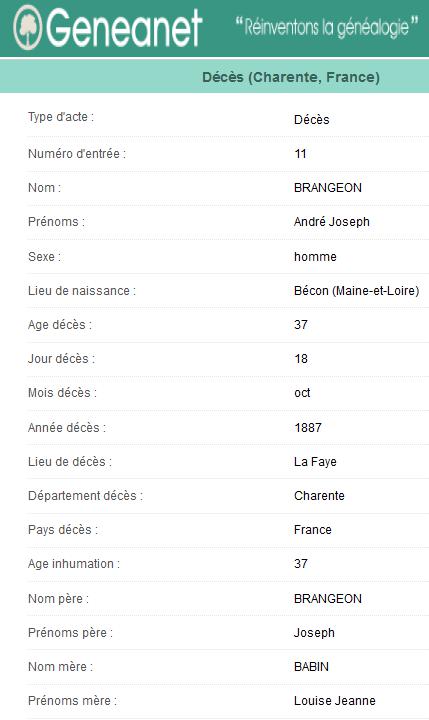Select the mother's first names Louise Jeanne
This screenshot has width=429, height=720.
coord(335,701)
